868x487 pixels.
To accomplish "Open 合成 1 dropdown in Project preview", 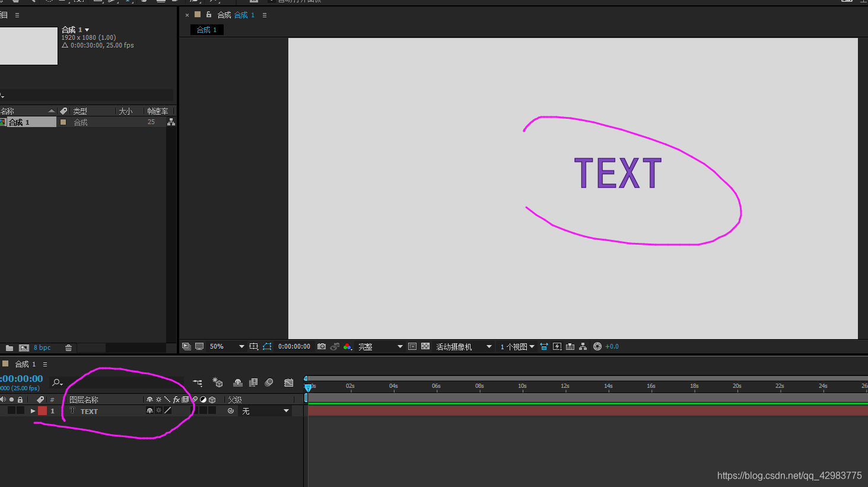I will click(87, 30).
